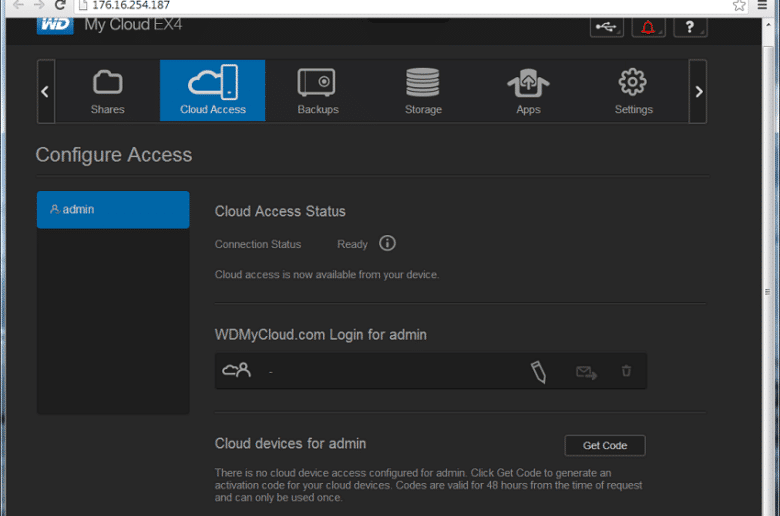Select the Cloud Access tab
Image resolution: width=780 pixels, height=516 pixels.
[212, 91]
